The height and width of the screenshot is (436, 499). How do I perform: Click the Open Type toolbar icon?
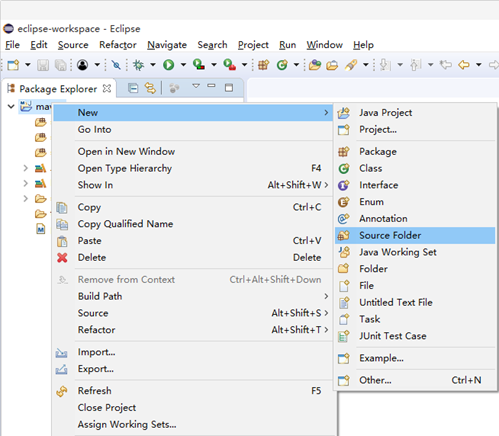pos(315,65)
